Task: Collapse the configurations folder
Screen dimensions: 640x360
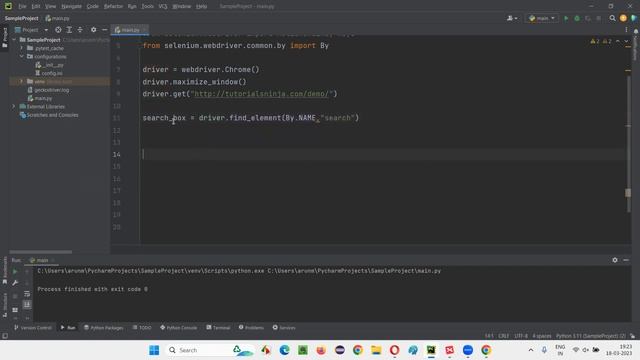Action: [x=22, y=56]
